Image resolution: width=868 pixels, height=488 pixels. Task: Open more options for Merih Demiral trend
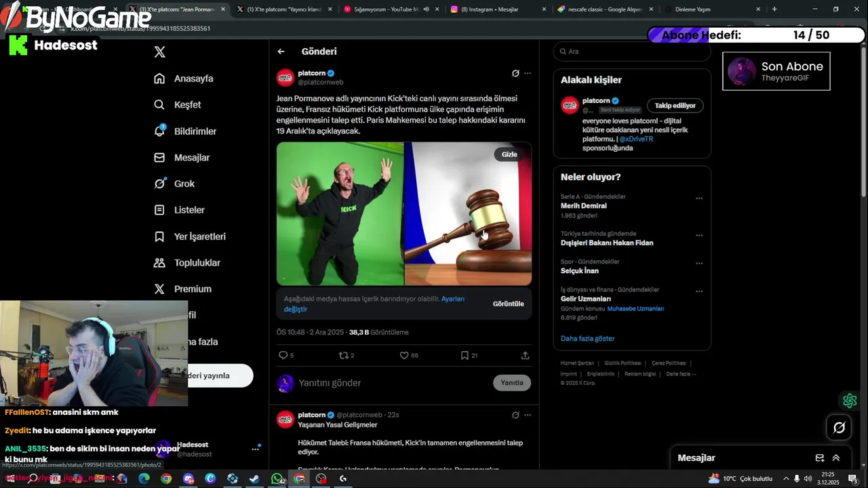tap(699, 199)
